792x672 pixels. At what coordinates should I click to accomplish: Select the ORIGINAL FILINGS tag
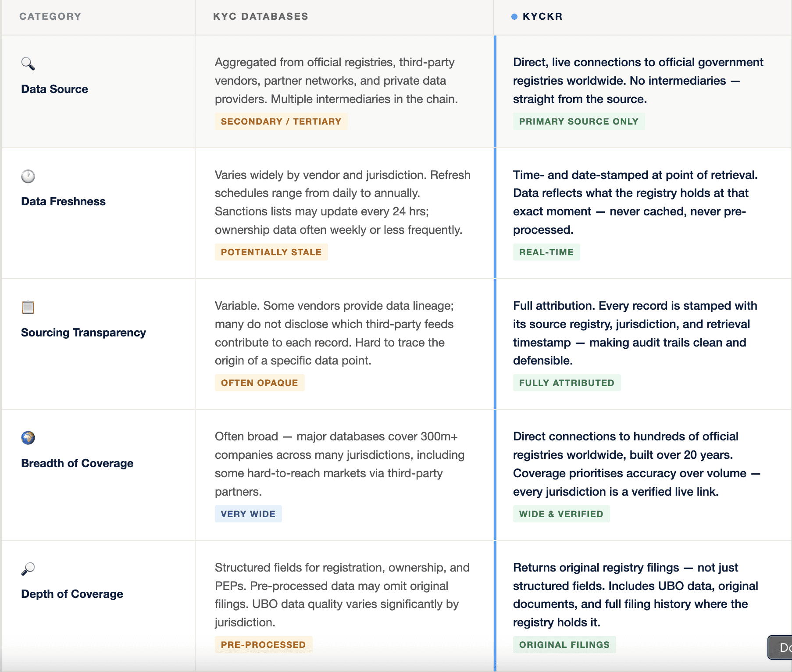click(x=564, y=645)
